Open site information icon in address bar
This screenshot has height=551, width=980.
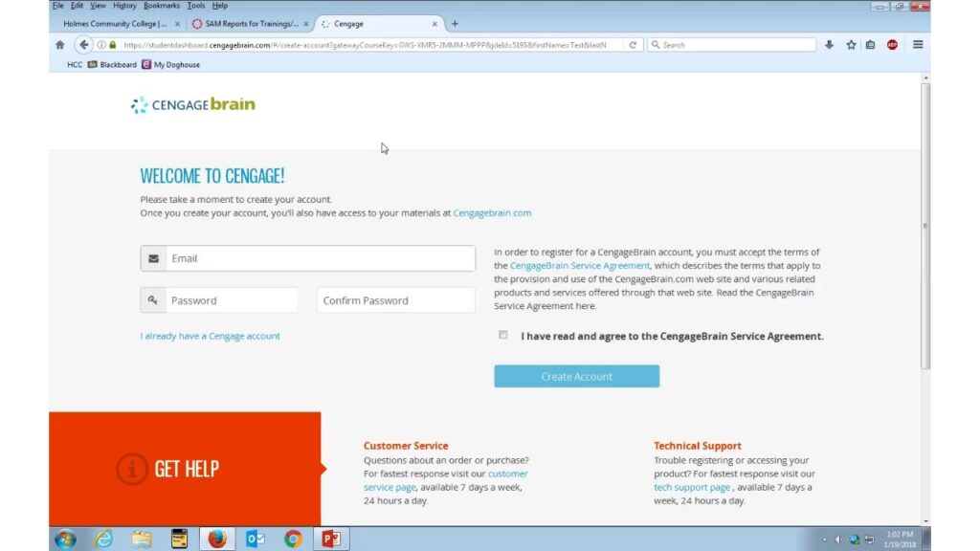101,45
